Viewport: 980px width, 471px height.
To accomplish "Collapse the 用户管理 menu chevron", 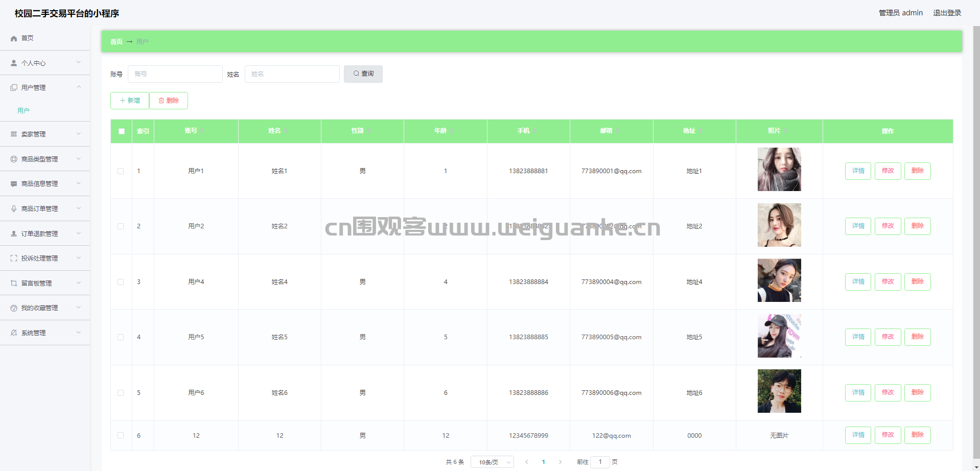I will (79, 87).
